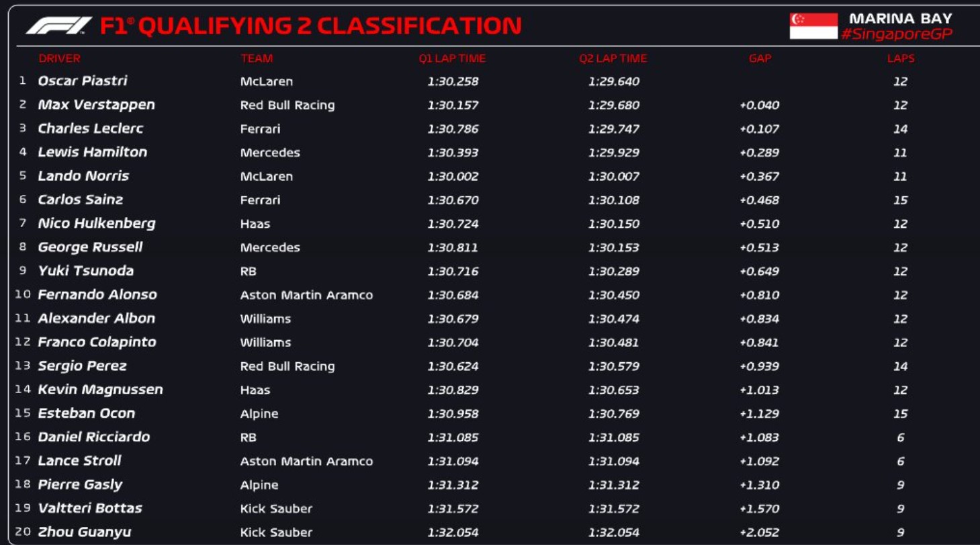The image size is (980, 545).
Task: Click Sergio Perez's gap +0.939
Action: click(759, 366)
